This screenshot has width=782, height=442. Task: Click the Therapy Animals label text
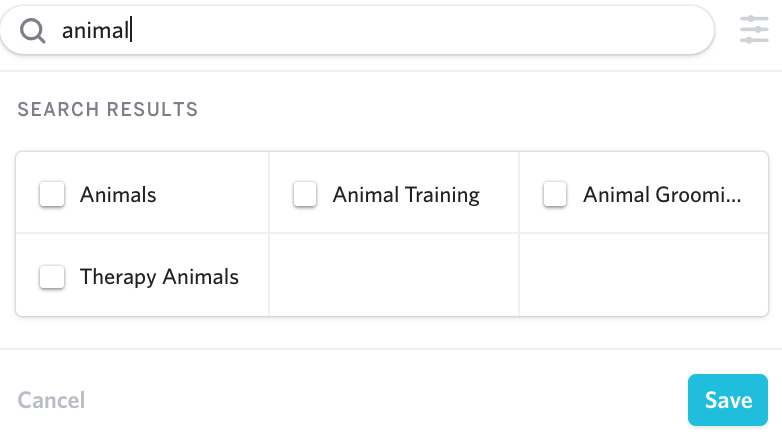(159, 277)
